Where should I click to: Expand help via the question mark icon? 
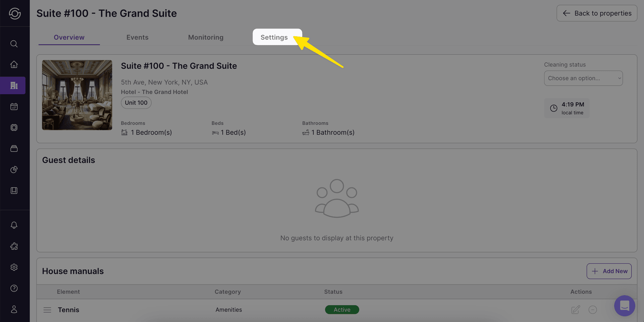pos(14,288)
